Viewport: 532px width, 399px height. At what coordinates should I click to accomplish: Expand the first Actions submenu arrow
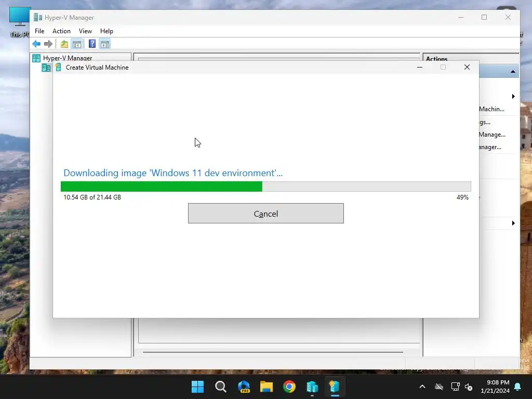[513, 96]
